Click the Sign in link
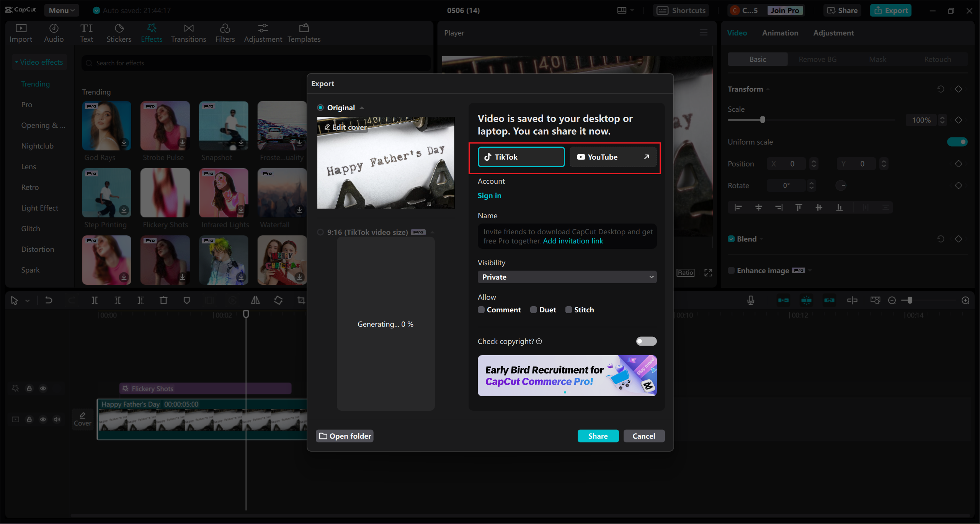This screenshot has height=524, width=980. [489, 196]
